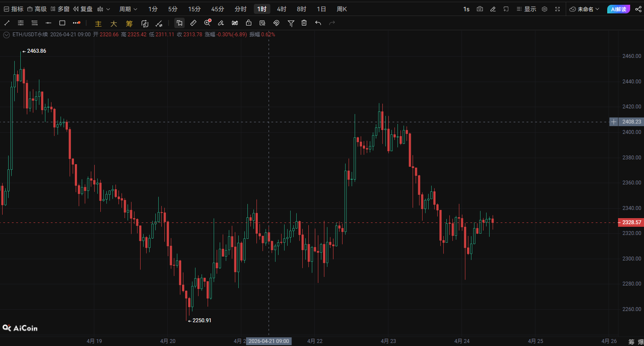Toggle the 大 large orders button
This screenshot has height=346, width=644.
click(114, 23)
